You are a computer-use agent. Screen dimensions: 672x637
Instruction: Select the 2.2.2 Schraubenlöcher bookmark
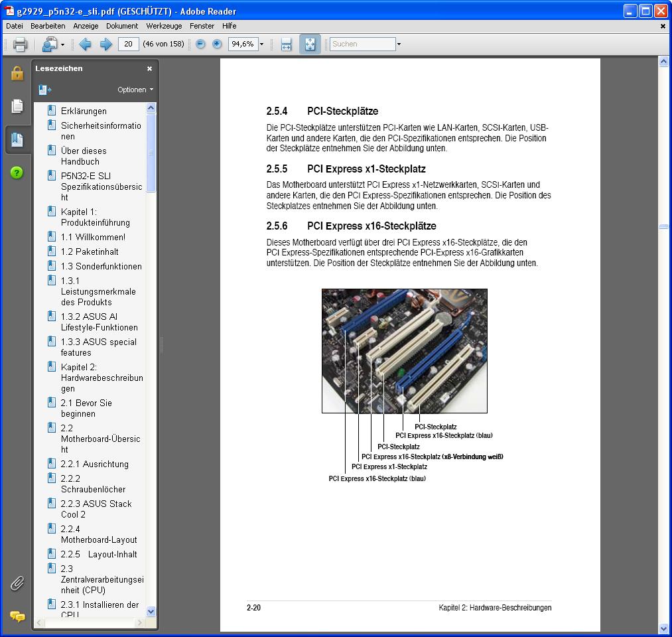[x=93, y=484]
